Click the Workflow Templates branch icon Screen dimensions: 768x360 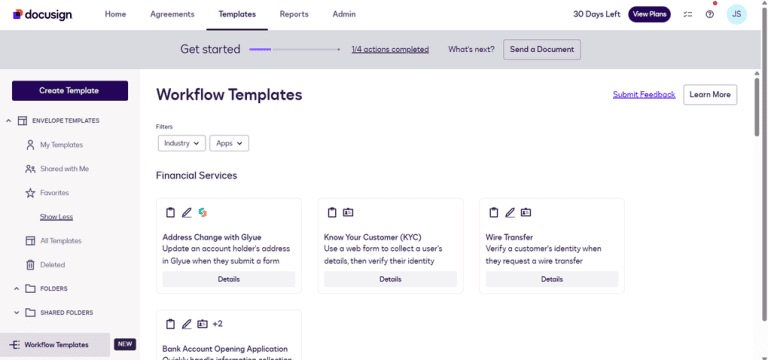(15, 345)
